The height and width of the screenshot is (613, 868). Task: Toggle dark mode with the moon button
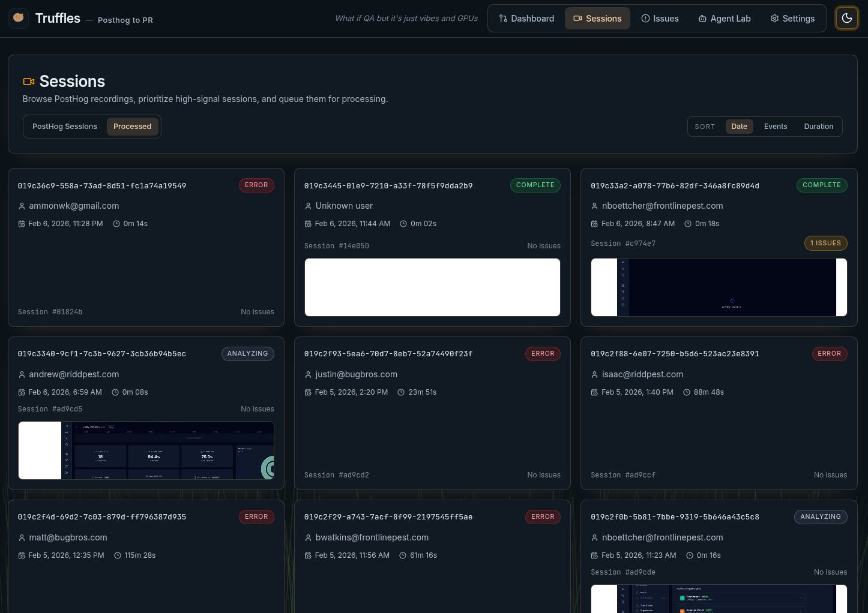click(x=847, y=18)
